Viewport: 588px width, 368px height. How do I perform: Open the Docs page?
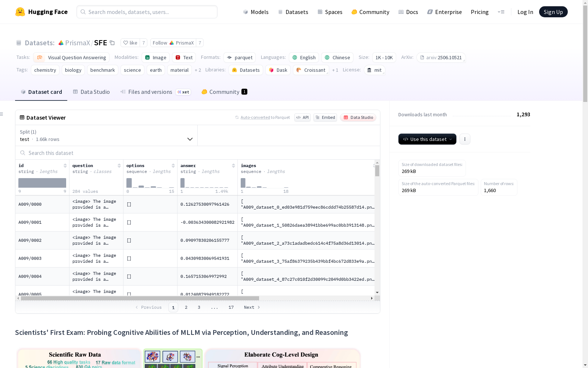tap(408, 12)
